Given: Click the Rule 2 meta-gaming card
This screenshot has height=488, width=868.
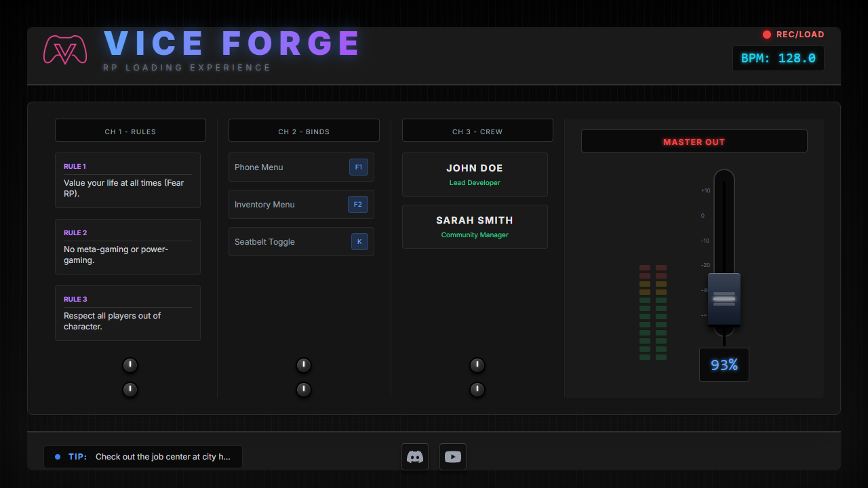Looking at the screenshot, I should point(127,247).
